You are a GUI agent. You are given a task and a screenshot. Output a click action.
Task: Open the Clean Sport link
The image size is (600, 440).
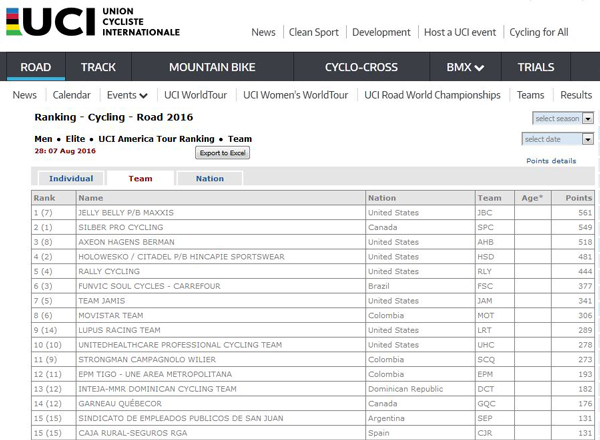[313, 32]
